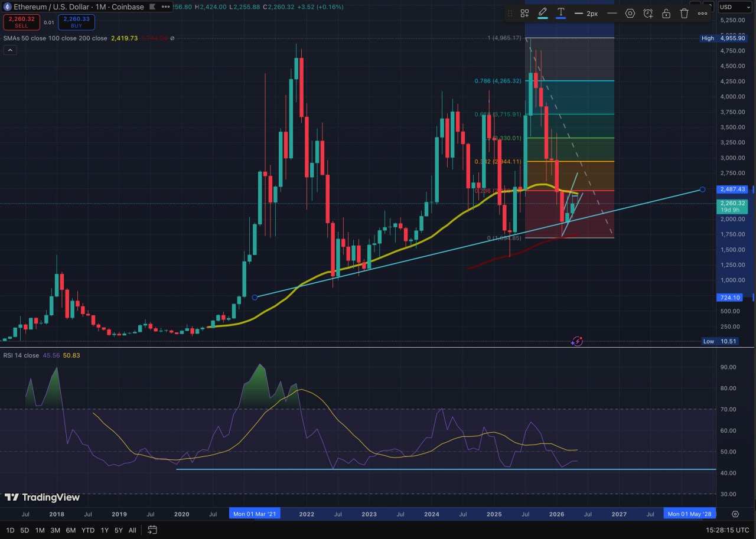Image resolution: width=756 pixels, height=539 pixels.
Task: Set range to 3M
Action: point(55,530)
